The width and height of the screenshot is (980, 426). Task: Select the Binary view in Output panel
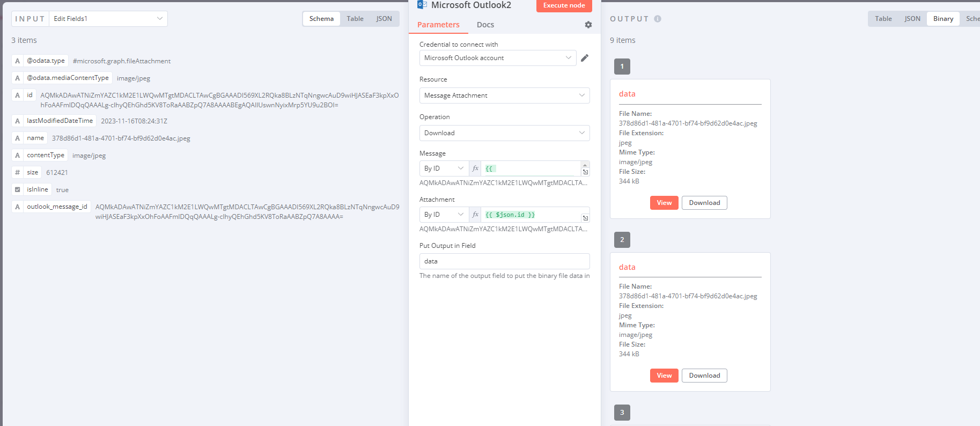point(943,19)
